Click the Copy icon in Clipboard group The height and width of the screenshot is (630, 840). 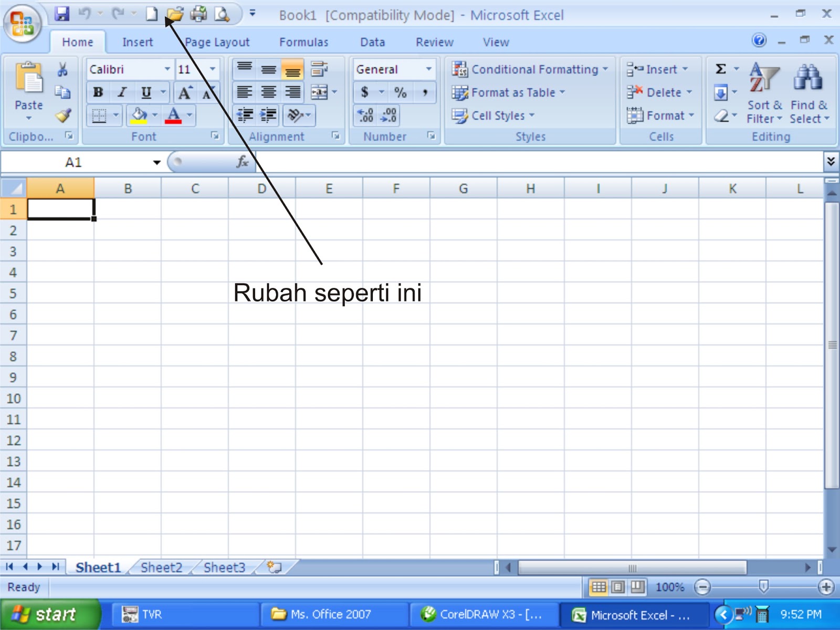pyautogui.click(x=62, y=92)
